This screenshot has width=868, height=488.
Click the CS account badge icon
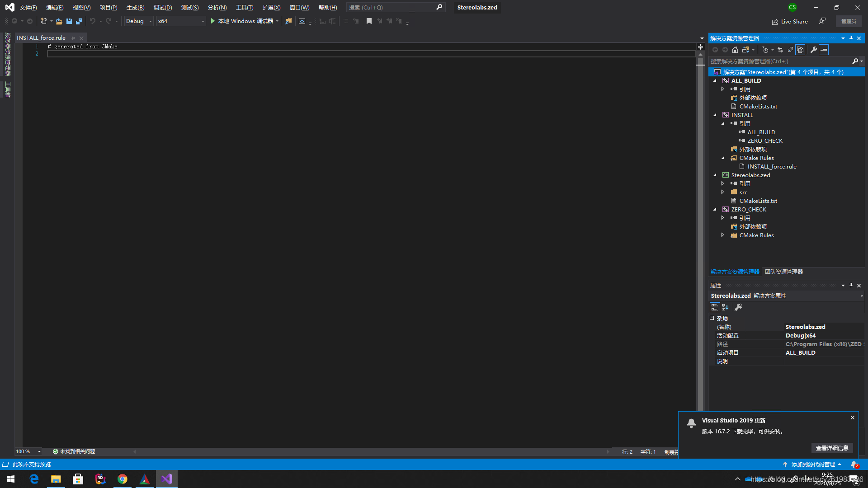792,7
